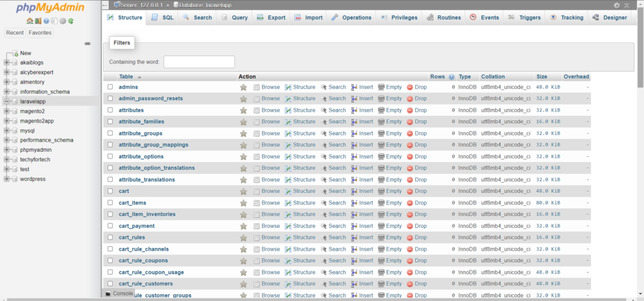The image size is (644, 301).
Task: Open the cart_payment table link
Action: coord(136,226)
